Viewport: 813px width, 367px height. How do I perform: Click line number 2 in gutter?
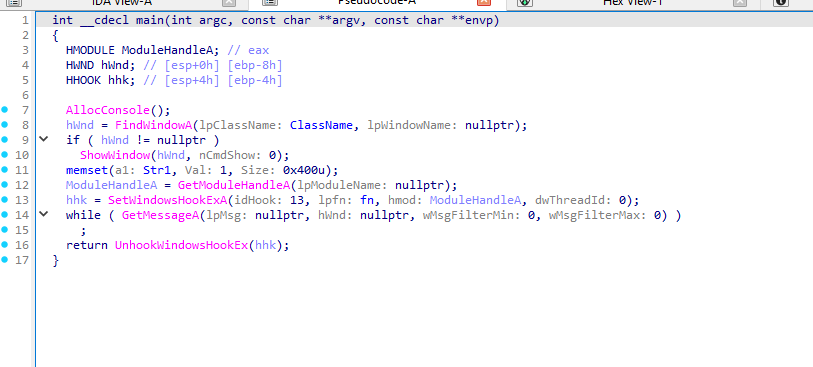coord(25,35)
